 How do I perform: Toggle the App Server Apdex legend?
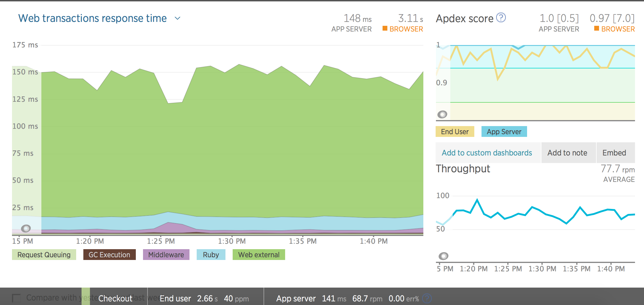(504, 132)
